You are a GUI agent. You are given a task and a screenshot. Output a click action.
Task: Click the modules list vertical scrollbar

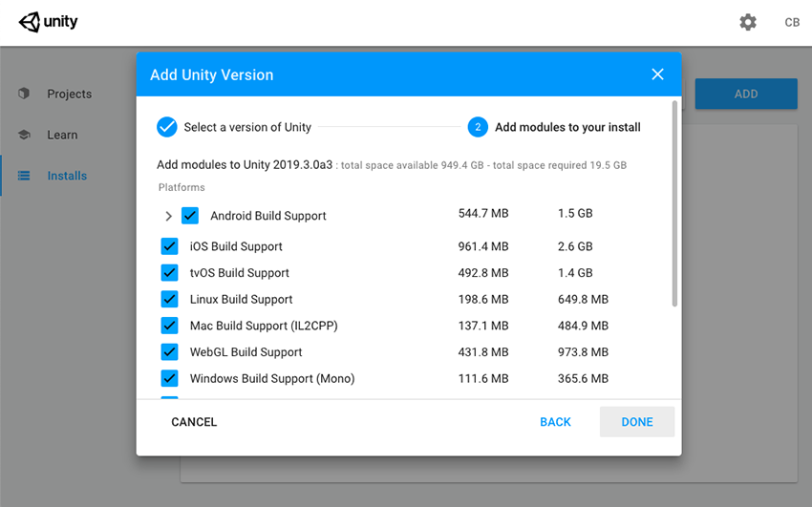pos(674,205)
